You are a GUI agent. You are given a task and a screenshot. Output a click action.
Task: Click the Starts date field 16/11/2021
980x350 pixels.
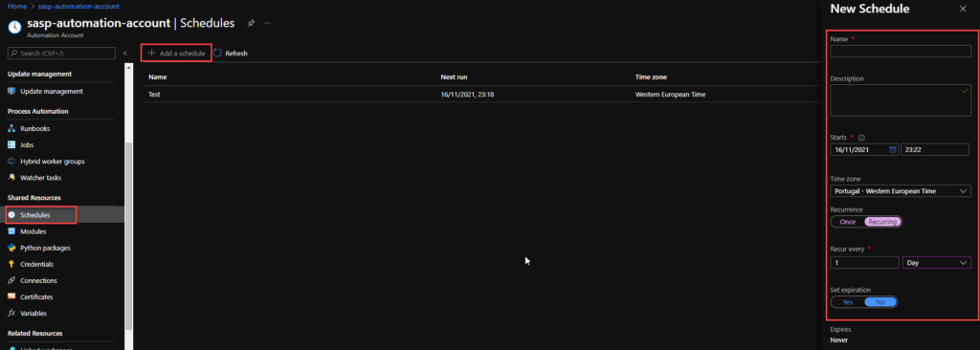(x=864, y=149)
